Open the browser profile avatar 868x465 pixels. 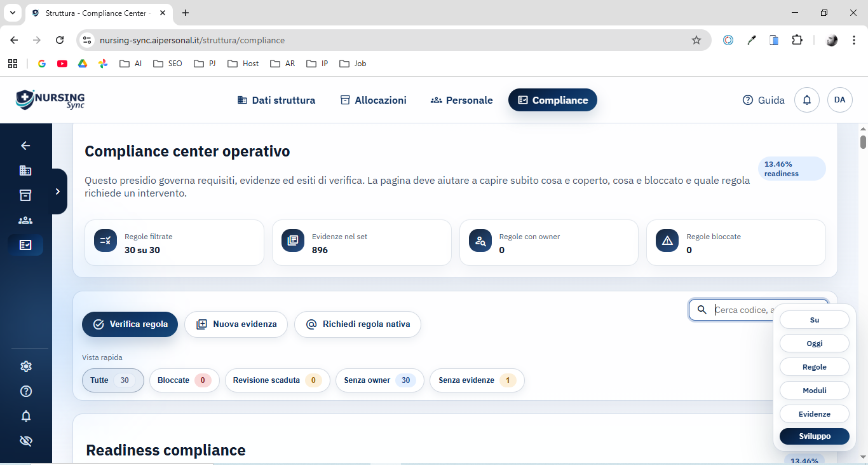(x=832, y=40)
